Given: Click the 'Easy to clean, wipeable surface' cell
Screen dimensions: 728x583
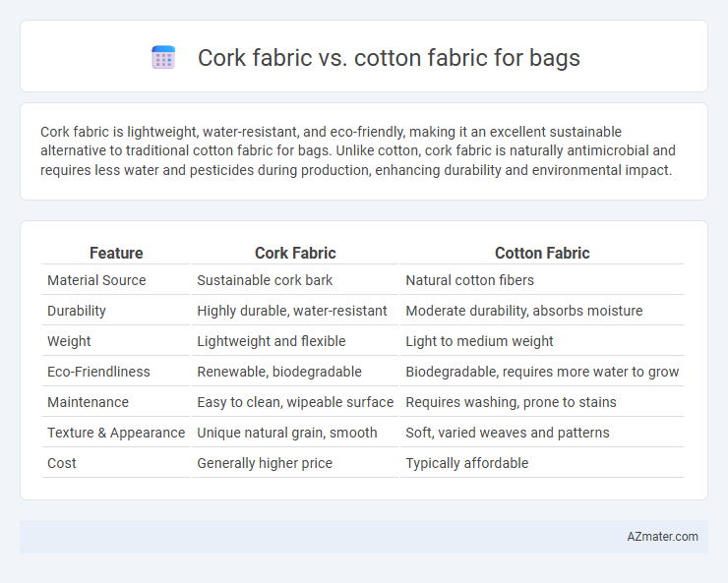Looking at the screenshot, I should tap(295, 402).
